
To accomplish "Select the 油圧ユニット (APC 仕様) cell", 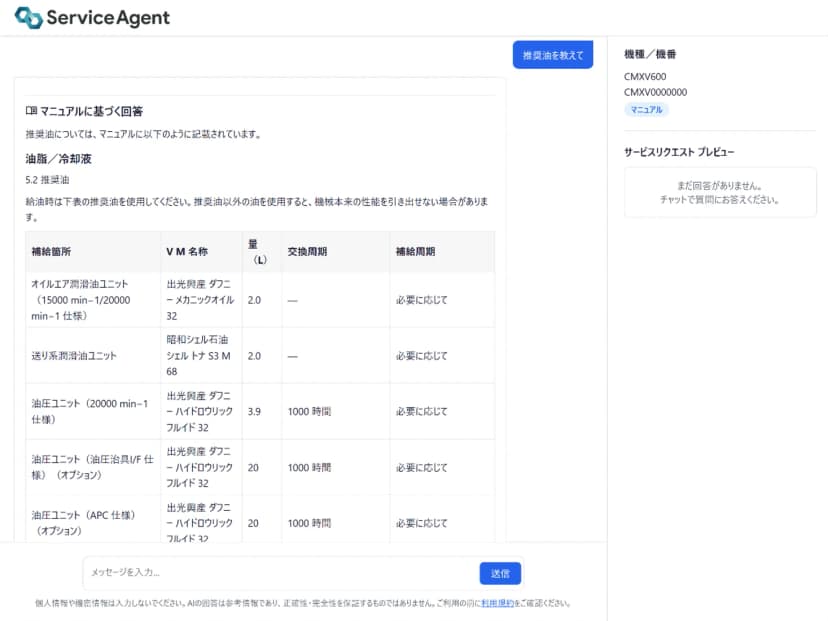I will click(93, 520).
